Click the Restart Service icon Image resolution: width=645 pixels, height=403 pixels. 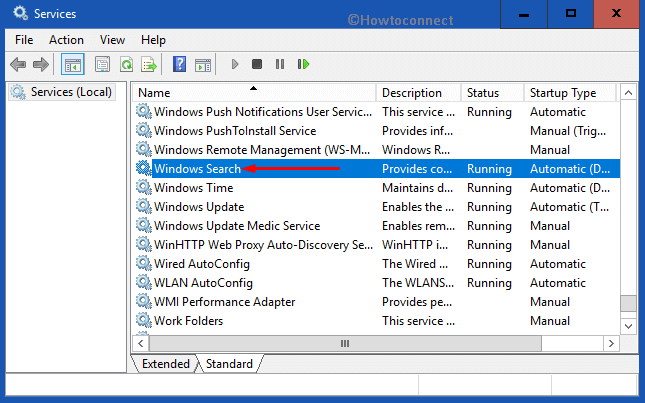[x=303, y=64]
